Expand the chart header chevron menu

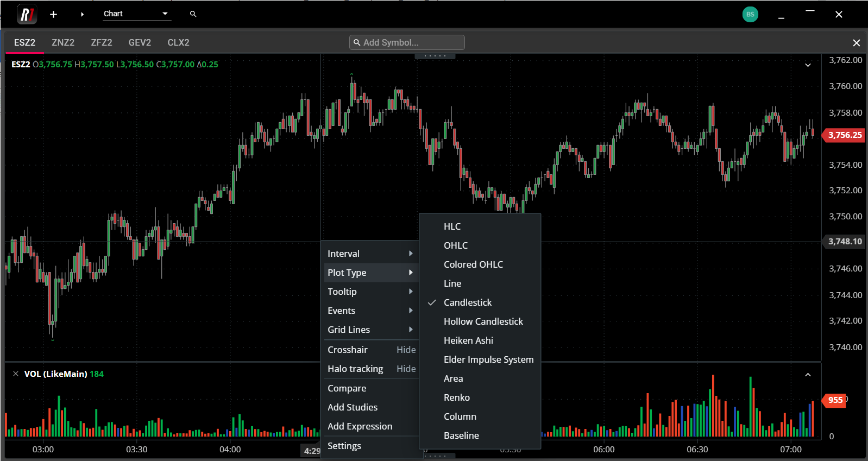coord(808,65)
